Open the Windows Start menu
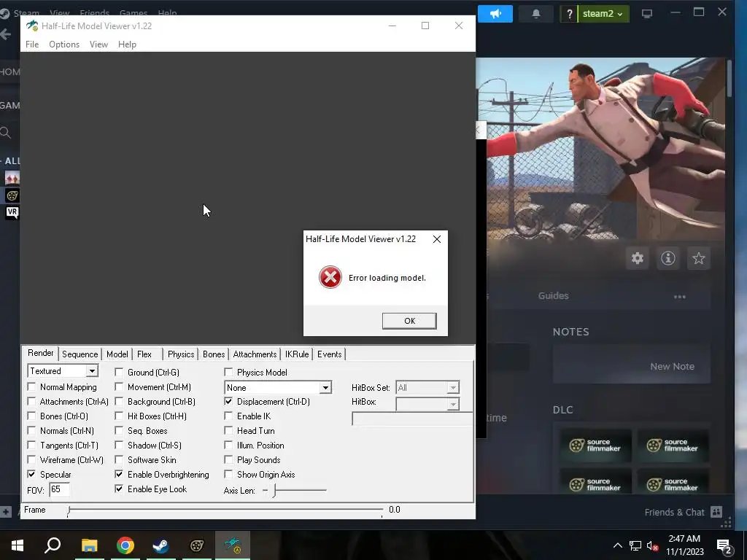Screen dimensions: 747x560 click(x=18, y=545)
